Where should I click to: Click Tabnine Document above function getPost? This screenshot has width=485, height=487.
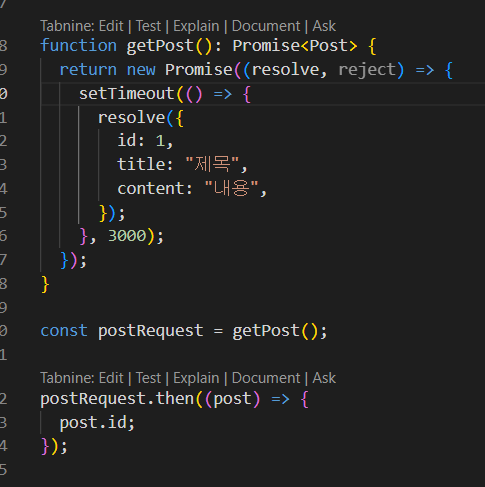[266, 26]
